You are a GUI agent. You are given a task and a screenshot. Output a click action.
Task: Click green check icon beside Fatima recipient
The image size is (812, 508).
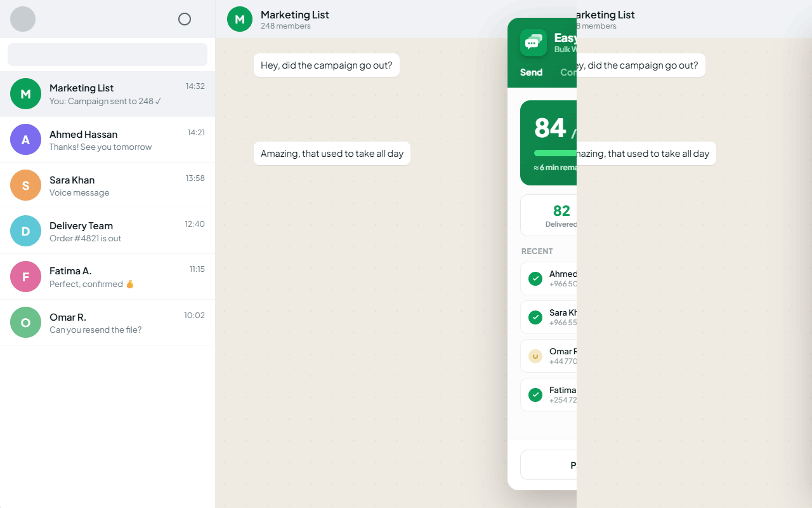pos(535,395)
